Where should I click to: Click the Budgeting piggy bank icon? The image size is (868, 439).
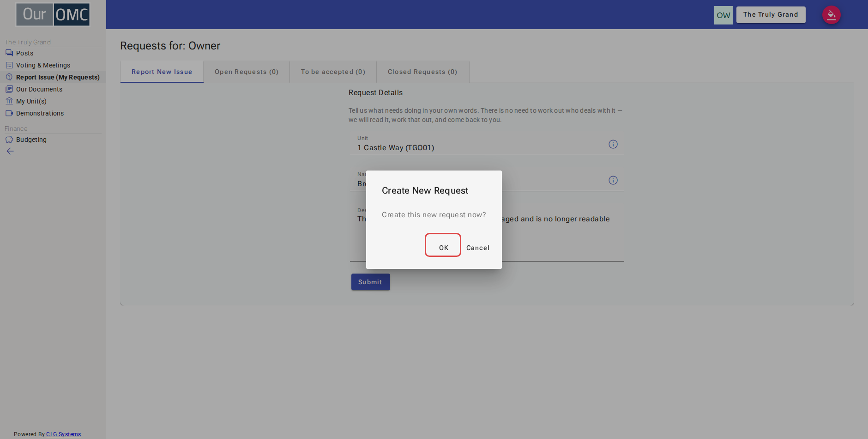9,140
